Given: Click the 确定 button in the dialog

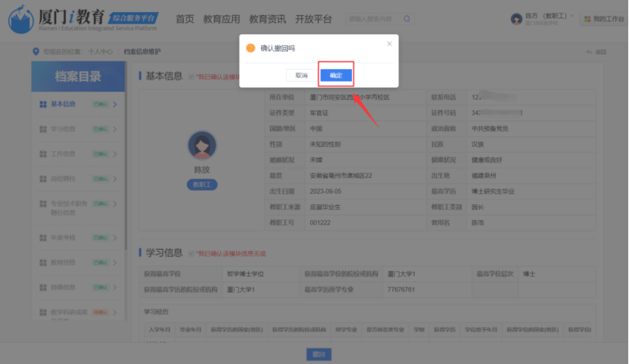Looking at the screenshot, I should pyautogui.click(x=335, y=76).
